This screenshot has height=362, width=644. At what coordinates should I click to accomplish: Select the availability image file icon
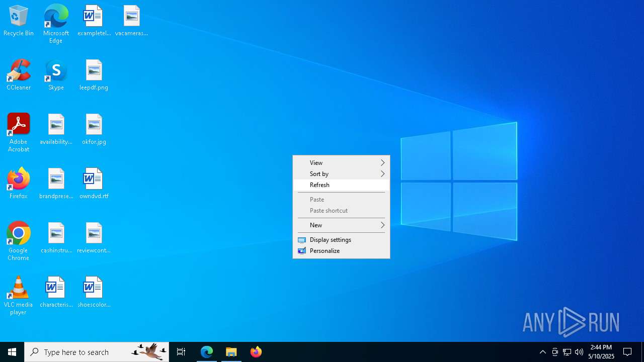click(x=56, y=130)
